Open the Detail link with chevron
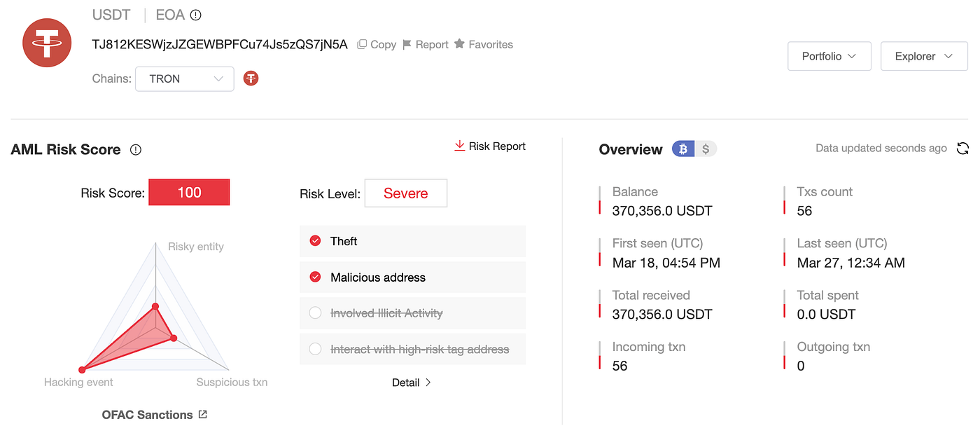The image size is (980, 440). 412,383
